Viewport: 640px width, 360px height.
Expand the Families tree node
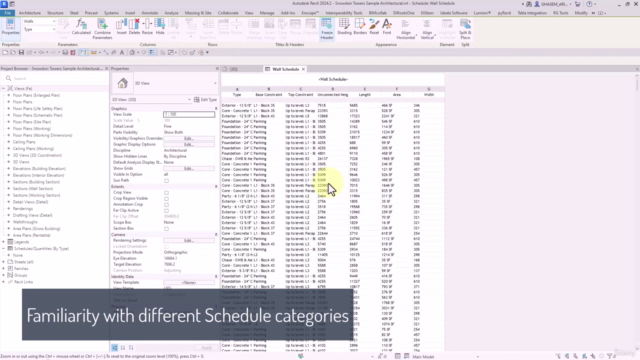point(4,269)
